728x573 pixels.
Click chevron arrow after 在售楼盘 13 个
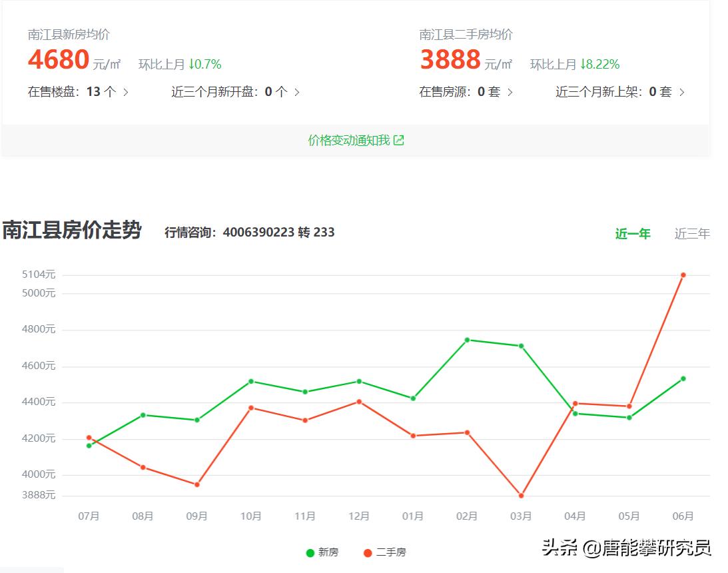click(126, 92)
